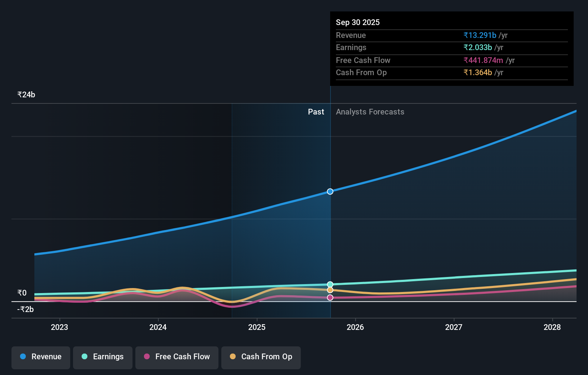Click the orange Cash From Op legend dot

[x=233, y=357]
